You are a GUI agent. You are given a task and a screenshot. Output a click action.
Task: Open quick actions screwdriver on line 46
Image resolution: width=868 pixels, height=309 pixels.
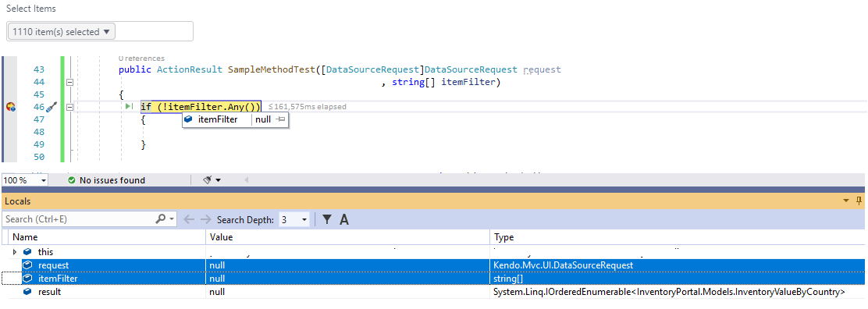click(x=52, y=107)
